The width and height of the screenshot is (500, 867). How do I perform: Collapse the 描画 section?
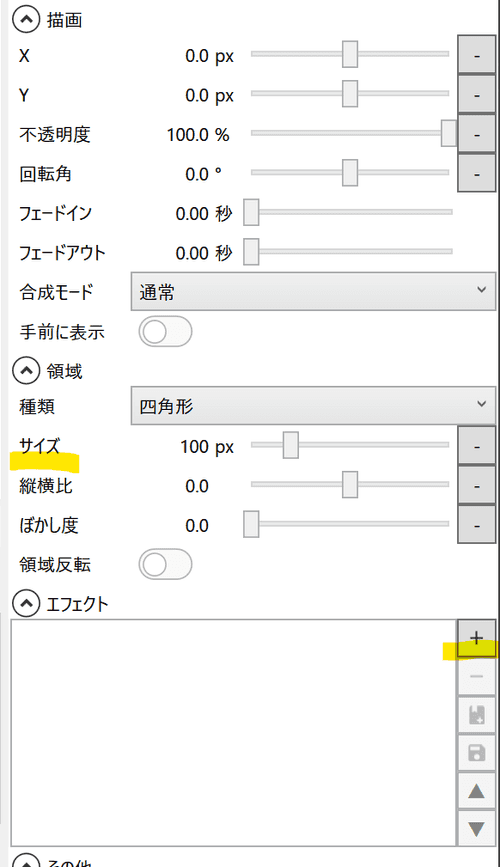pyautogui.click(x=26, y=20)
